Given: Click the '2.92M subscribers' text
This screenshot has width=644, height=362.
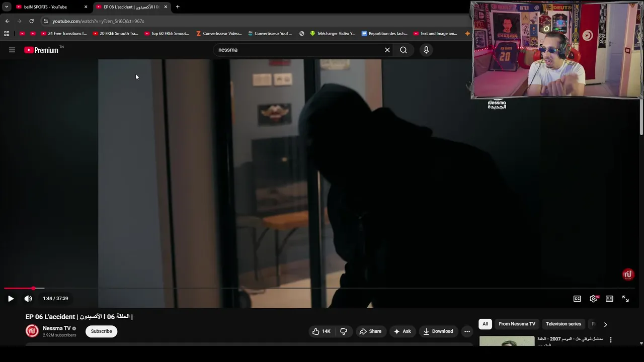Looking at the screenshot, I should coord(59,335).
